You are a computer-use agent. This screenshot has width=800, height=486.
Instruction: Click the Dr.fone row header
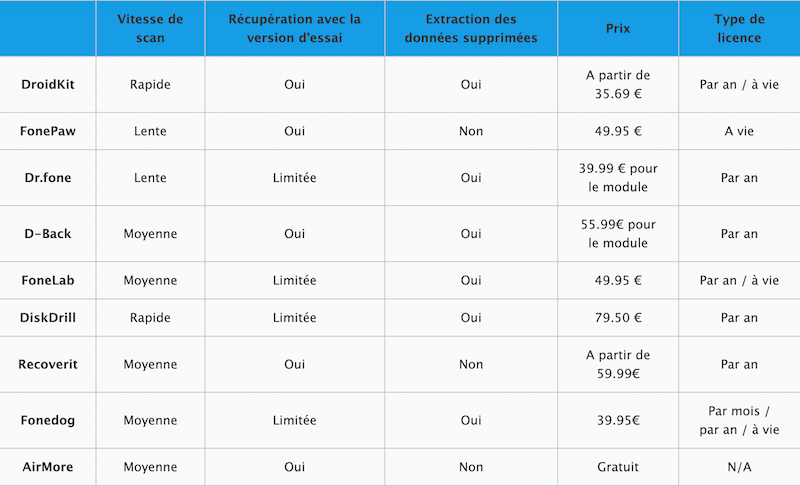click(47, 177)
